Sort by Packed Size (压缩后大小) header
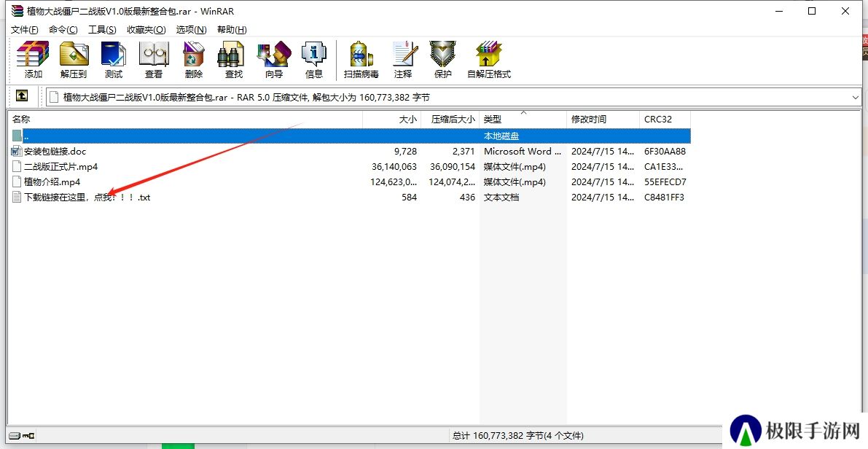The height and width of the screenshot is (449, 868). (x=450, y=119)
